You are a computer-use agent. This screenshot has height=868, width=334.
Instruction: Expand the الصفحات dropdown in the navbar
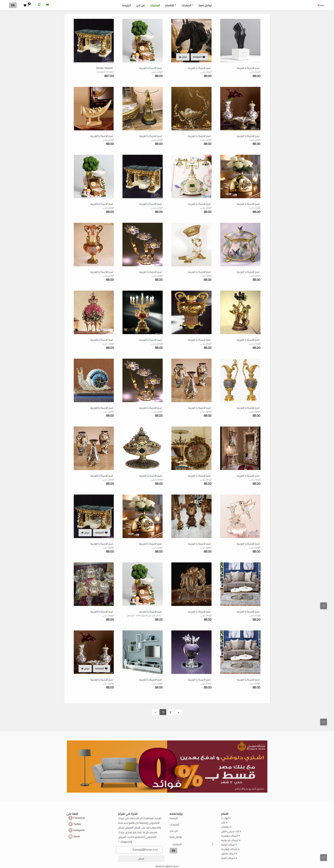coord(187,5)
